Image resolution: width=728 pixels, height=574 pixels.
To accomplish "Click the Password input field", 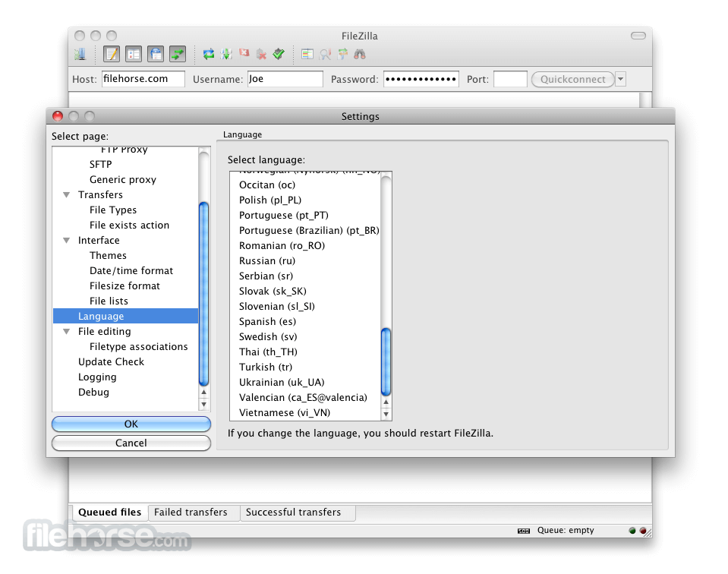I will tap(421, 79).
